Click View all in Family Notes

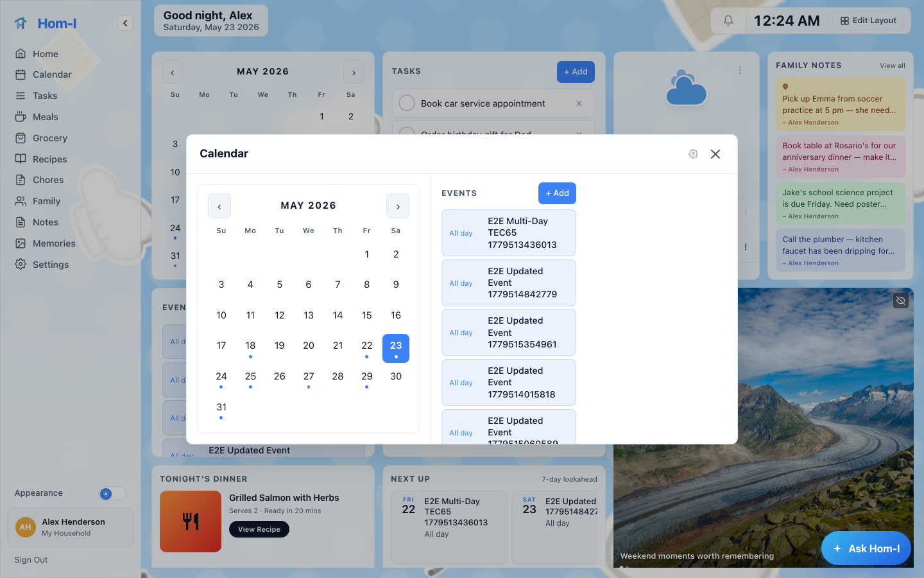893,66
